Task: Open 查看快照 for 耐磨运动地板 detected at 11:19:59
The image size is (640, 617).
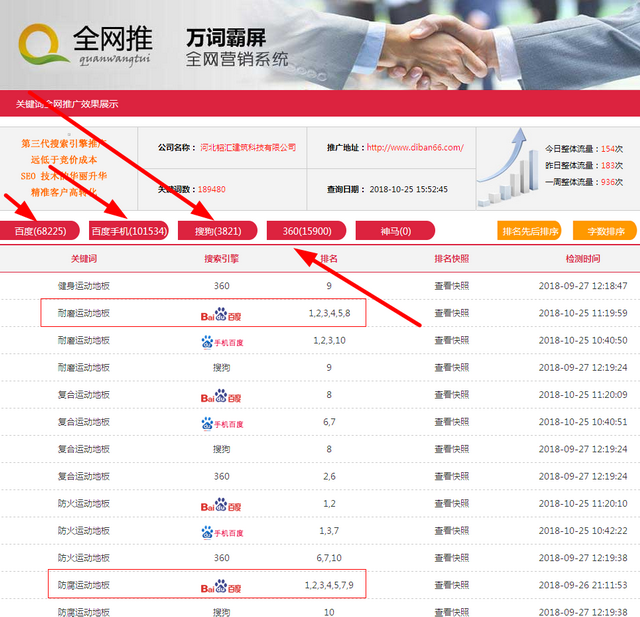Action: [451, 313]
